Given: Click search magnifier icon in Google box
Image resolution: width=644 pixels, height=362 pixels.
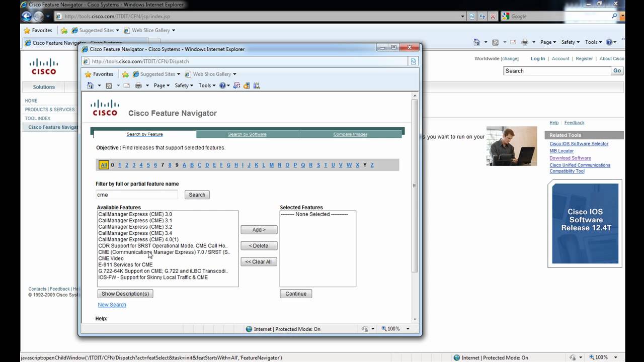Looking at the screenshot, I should point(614,16).
